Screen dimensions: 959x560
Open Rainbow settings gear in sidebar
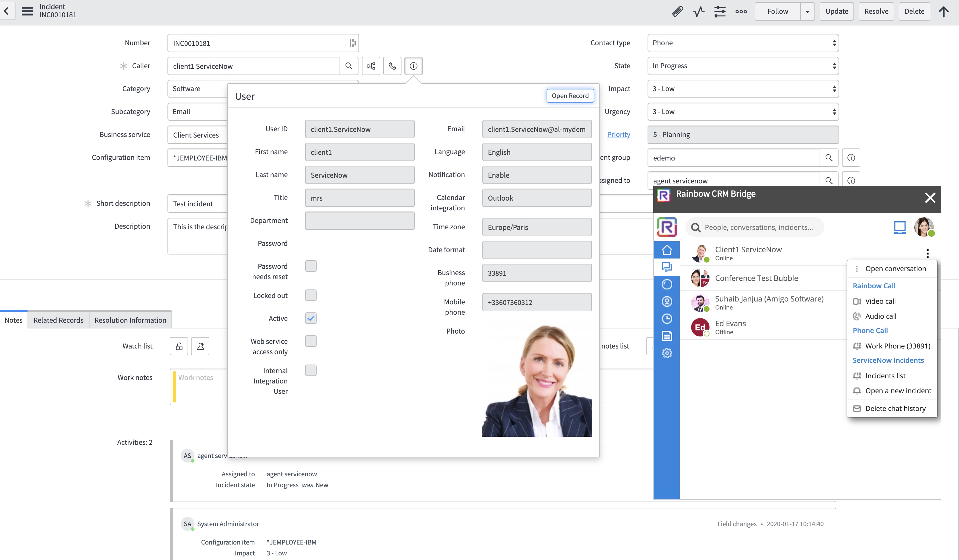(x=667, y=353)
